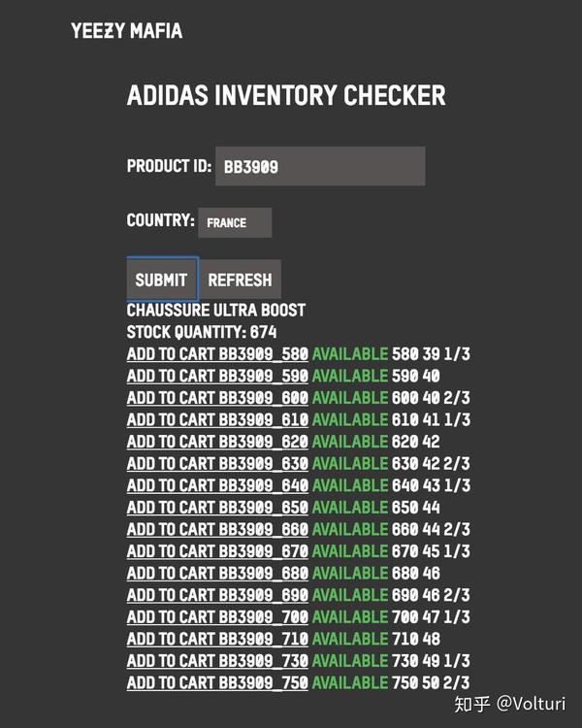Select Add to Cart BB3909_610 link
582x728 pixels.
pos(217,419)
